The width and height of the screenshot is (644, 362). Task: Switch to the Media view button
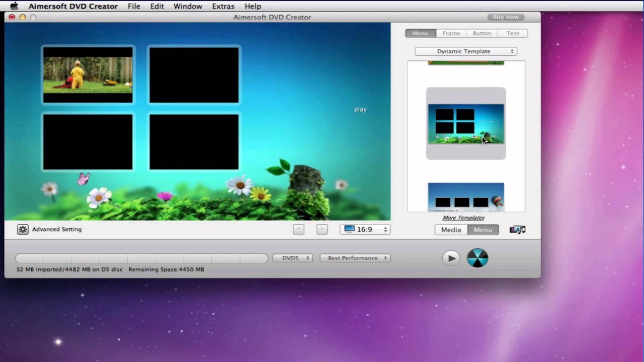pos(451,230)
